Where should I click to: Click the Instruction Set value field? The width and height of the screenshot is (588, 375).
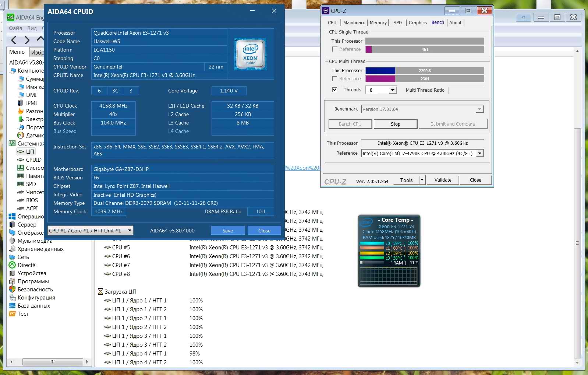pyautogui.click(x=183, y=150)
